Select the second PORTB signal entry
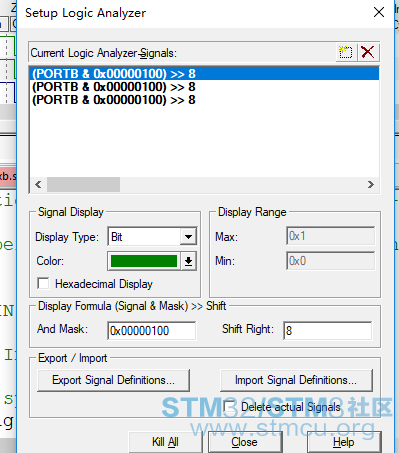This screenshot has width=399, height=453. [x=204, y=87]
